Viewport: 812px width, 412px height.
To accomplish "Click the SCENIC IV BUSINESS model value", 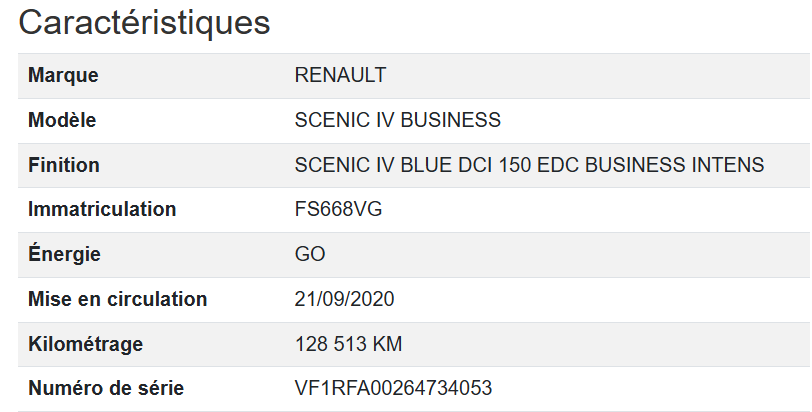I will coord(398,120).
